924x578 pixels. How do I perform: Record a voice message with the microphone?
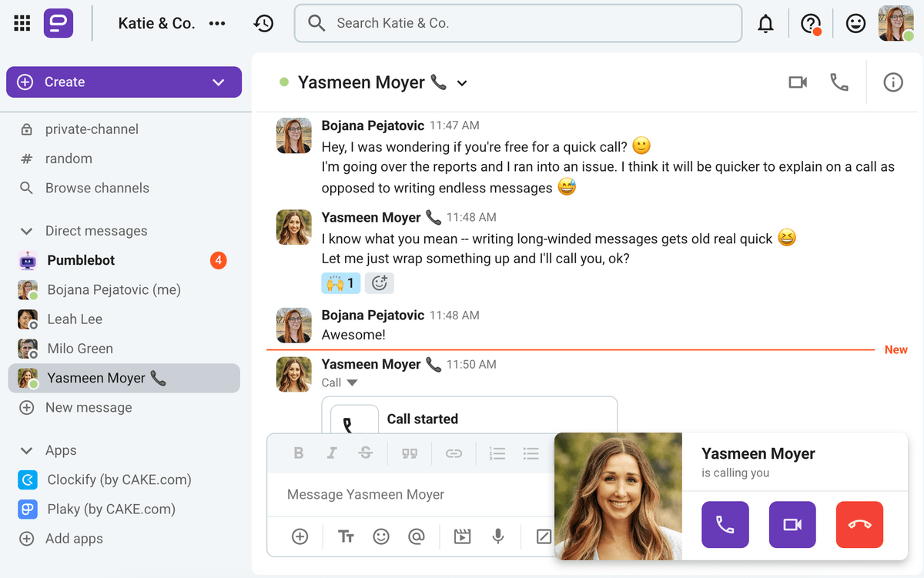498,536
